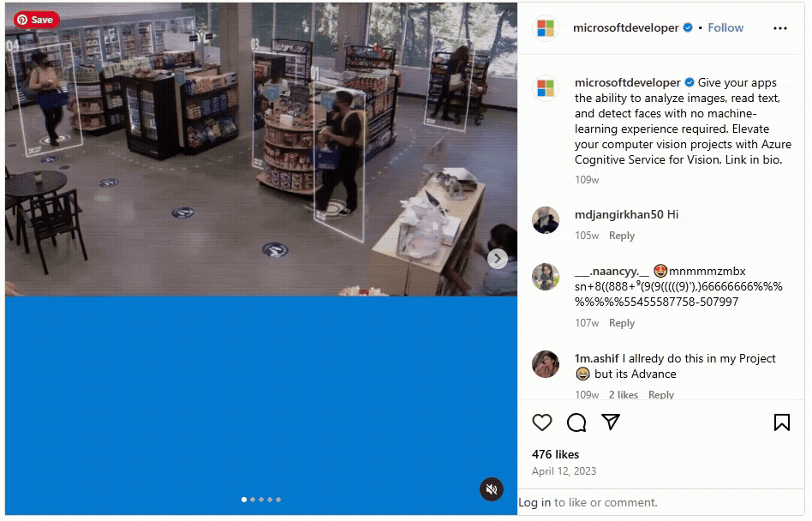The width and height of the screenshot is (812, 521).
Task: Advance carousel with the right arrow
Action: click(x=497, y=259)
